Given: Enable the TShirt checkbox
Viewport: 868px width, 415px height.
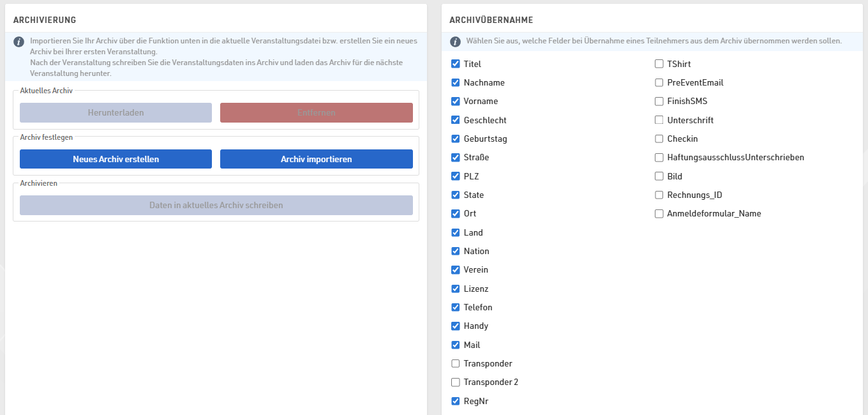Looking at the screenshot, I should click(659, 64).
